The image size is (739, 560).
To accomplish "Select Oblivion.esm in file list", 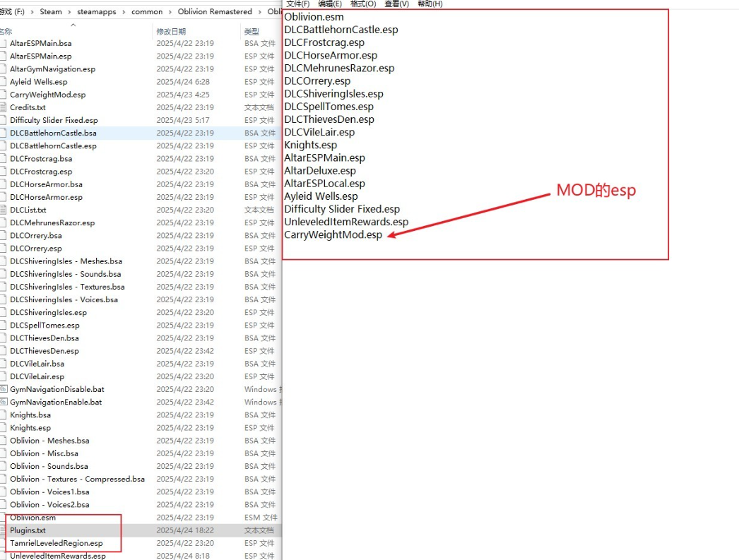I will pos(33,518).
